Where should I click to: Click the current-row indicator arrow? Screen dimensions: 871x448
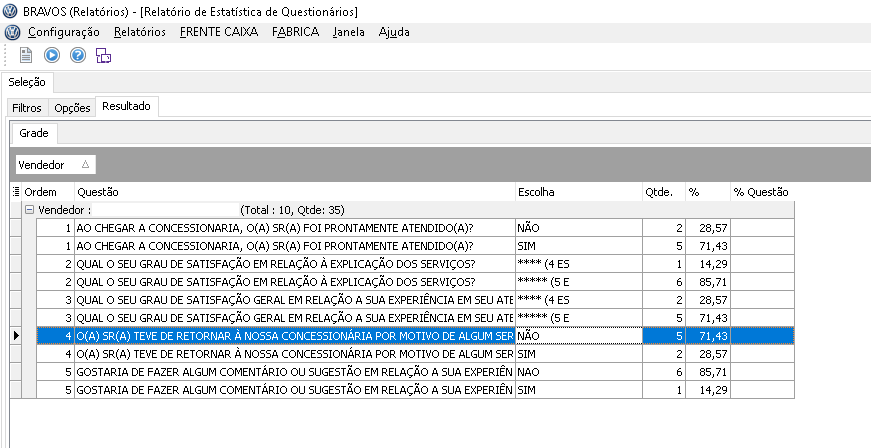tap(16, 335)
